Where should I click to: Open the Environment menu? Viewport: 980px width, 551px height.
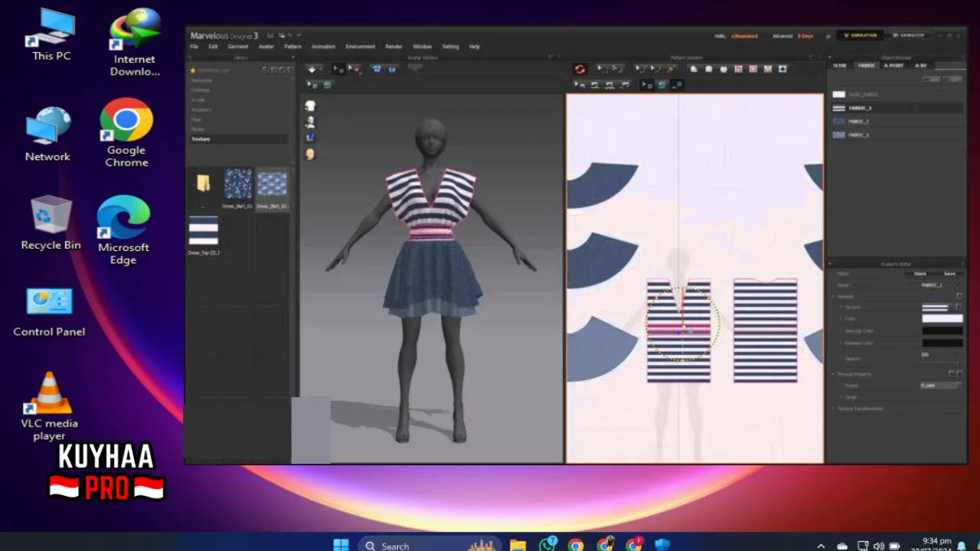pyautogui.click(x=360, y=47)
